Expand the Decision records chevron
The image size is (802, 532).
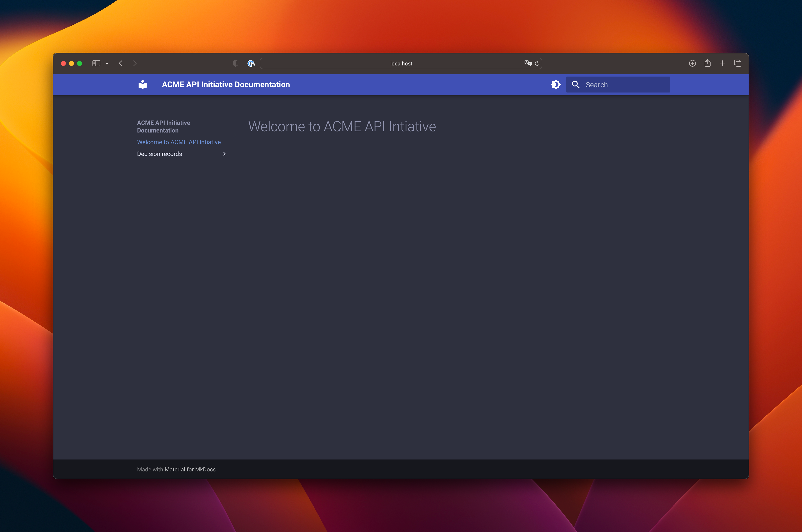225,154
